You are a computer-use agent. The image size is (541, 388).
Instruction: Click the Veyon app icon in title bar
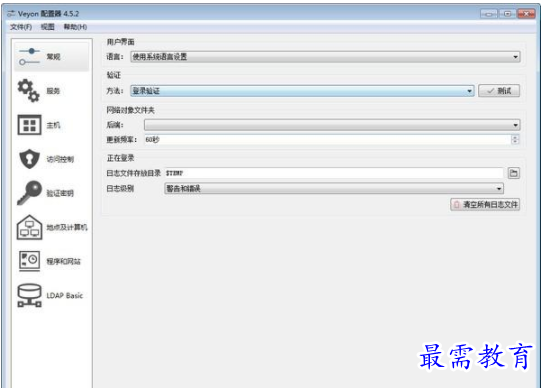[x=11, y=14]
